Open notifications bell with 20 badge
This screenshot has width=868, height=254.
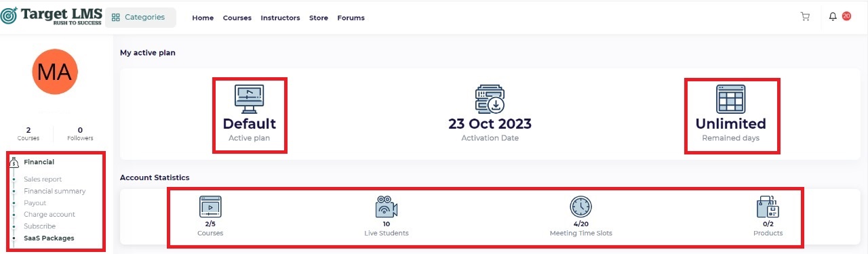tap(833, 17)
